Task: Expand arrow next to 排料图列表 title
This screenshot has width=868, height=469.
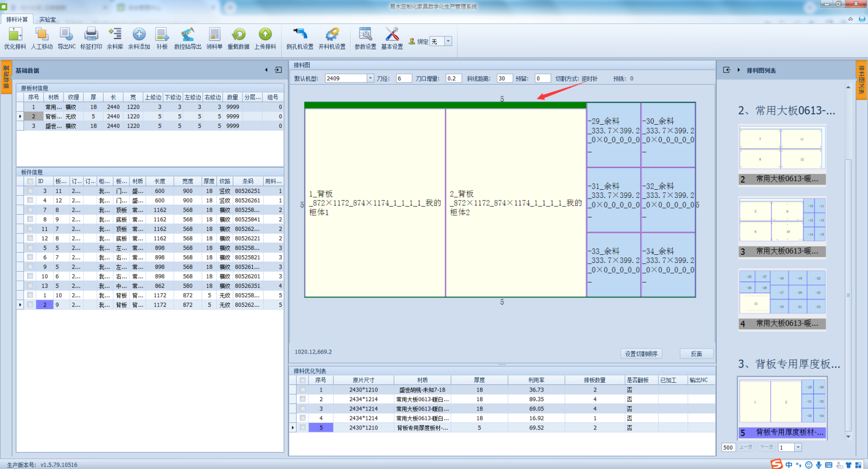Action: pyautogui.click(x=739, y=70)
